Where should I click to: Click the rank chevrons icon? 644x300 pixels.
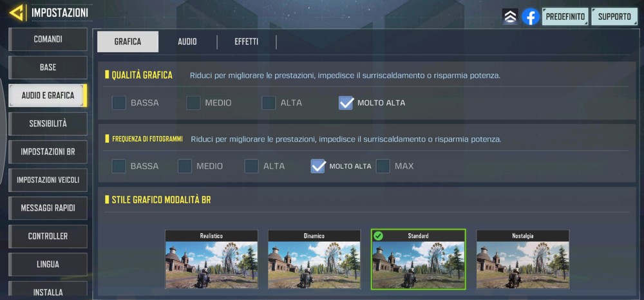pos(510,17)
